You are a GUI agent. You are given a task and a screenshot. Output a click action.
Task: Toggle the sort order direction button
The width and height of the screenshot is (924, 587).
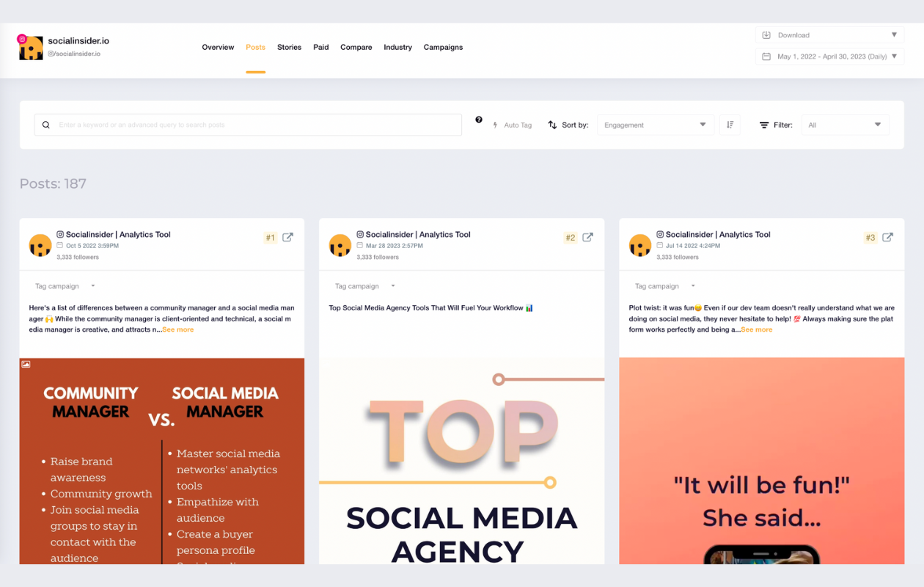(730, 125)
